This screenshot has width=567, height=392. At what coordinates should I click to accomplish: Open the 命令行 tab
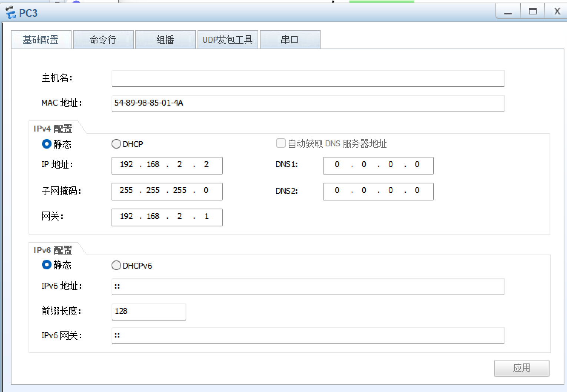coord(103,40)
